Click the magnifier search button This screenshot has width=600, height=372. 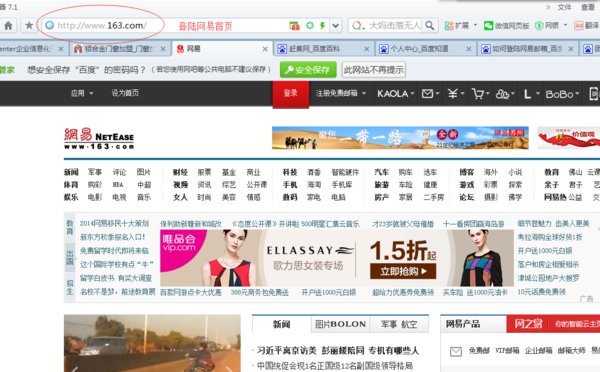point(430,26)
